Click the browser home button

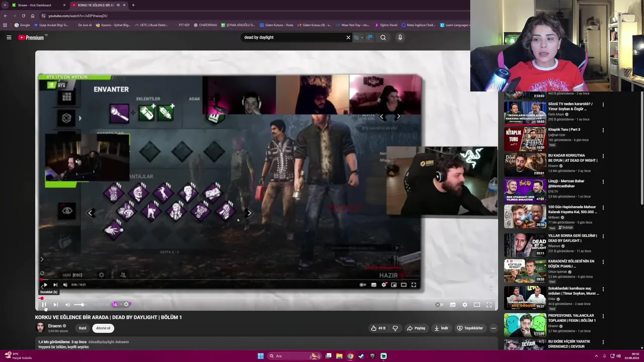pyautogui.click(x=32, y=16)
